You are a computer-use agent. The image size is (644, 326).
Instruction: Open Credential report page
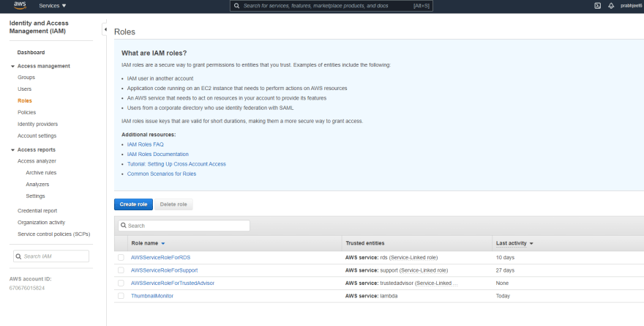coord(37,211)
